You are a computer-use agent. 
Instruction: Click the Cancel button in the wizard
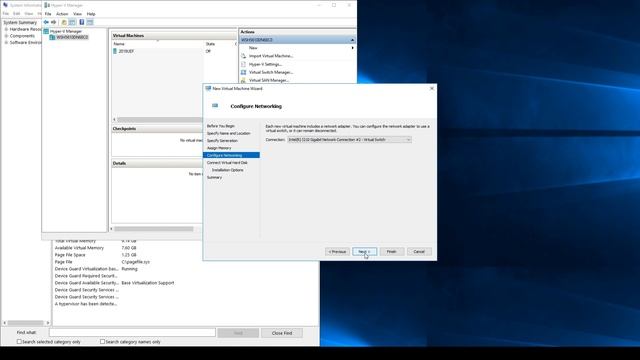pyautogui.click(x=419, y=251)
